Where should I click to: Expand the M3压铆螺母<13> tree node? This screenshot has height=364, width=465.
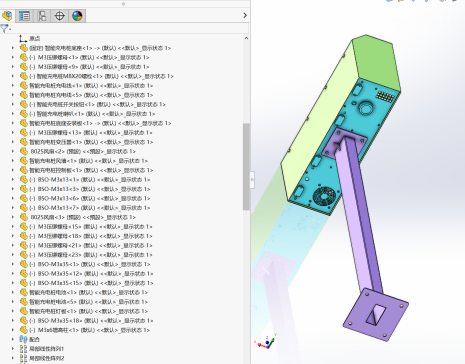click(x=13, y=133)
